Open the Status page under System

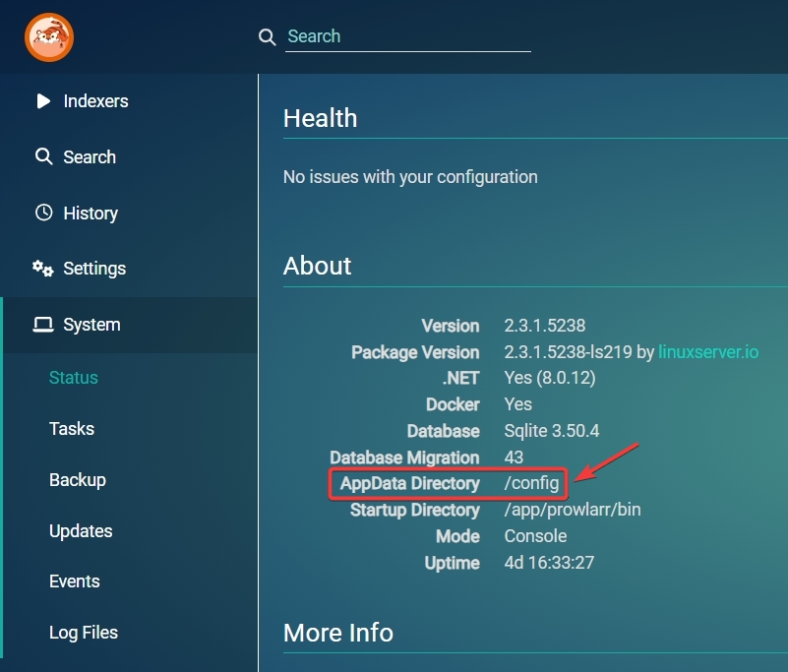pyautogui.click(x=74, y=378)
